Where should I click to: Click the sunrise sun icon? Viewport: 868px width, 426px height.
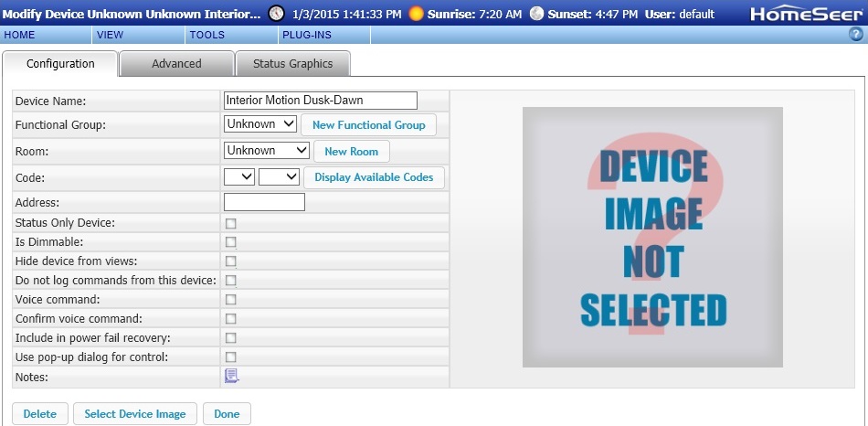(x=417, y=14)
